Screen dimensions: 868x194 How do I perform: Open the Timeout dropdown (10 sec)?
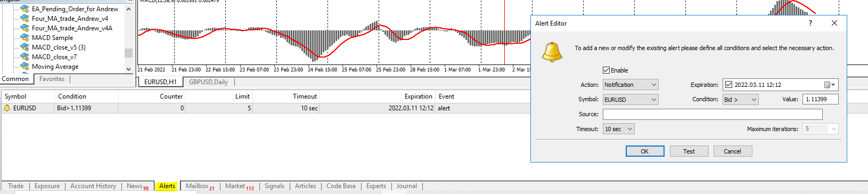619,129
